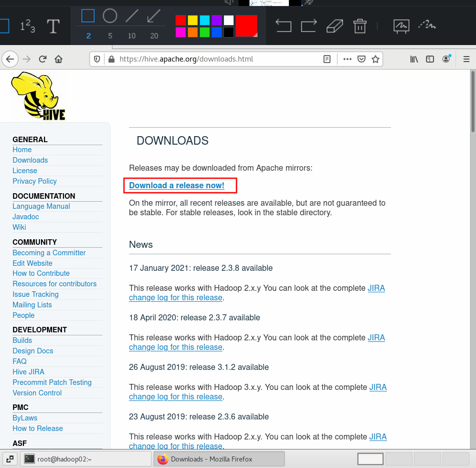Viewport: 476px width, 468px height.
Task: Click the show desktop taskbar icon
Action: (x=10, y=459)
